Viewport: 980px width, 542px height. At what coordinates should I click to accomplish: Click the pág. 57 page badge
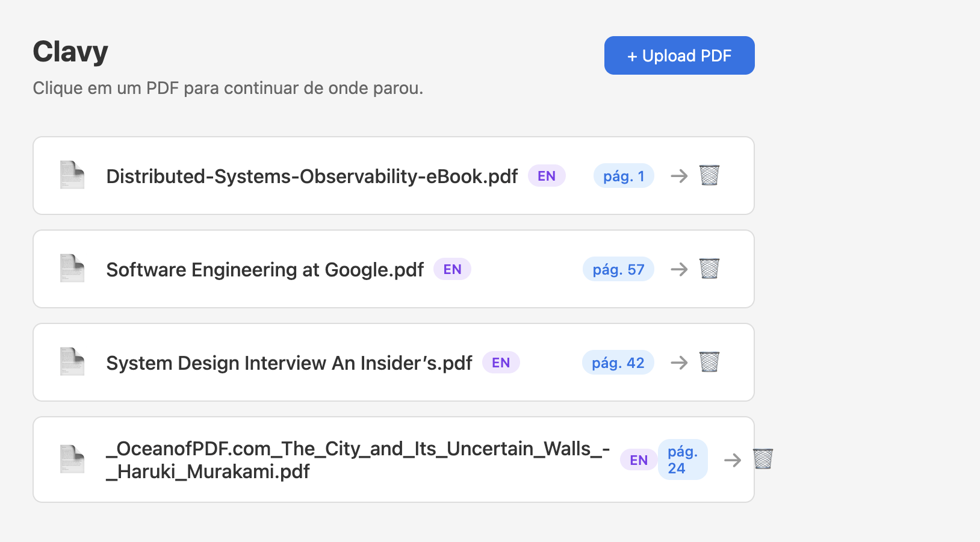(618, 269)
